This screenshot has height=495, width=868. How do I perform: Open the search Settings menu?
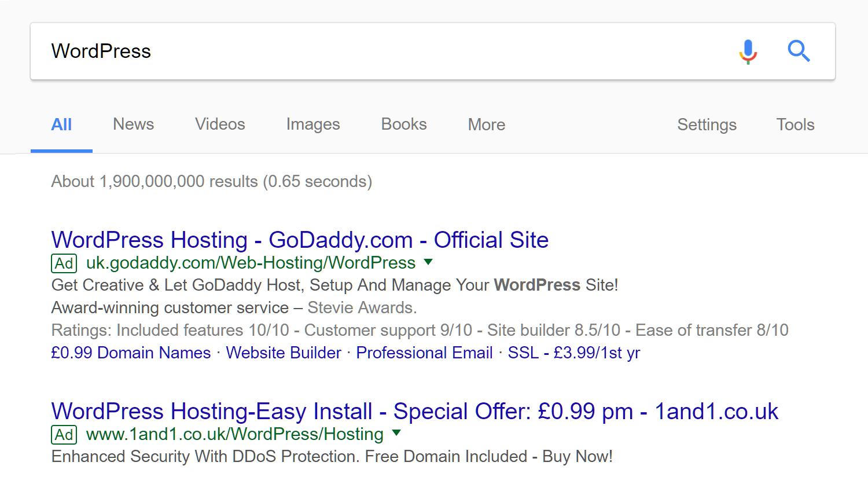tap(707, 124)
